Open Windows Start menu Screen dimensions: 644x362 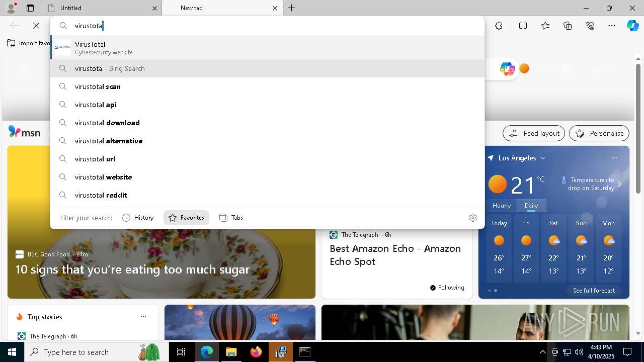(x=12, y=352)
